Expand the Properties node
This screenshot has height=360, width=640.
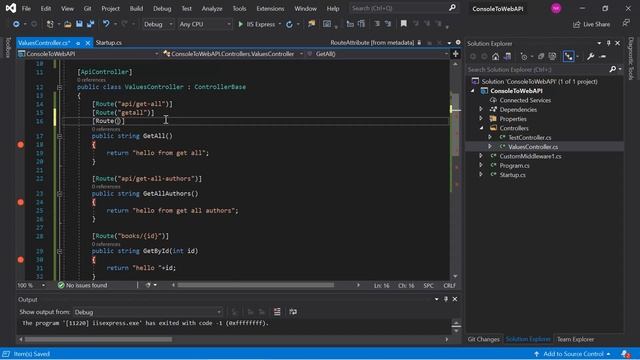481,119
